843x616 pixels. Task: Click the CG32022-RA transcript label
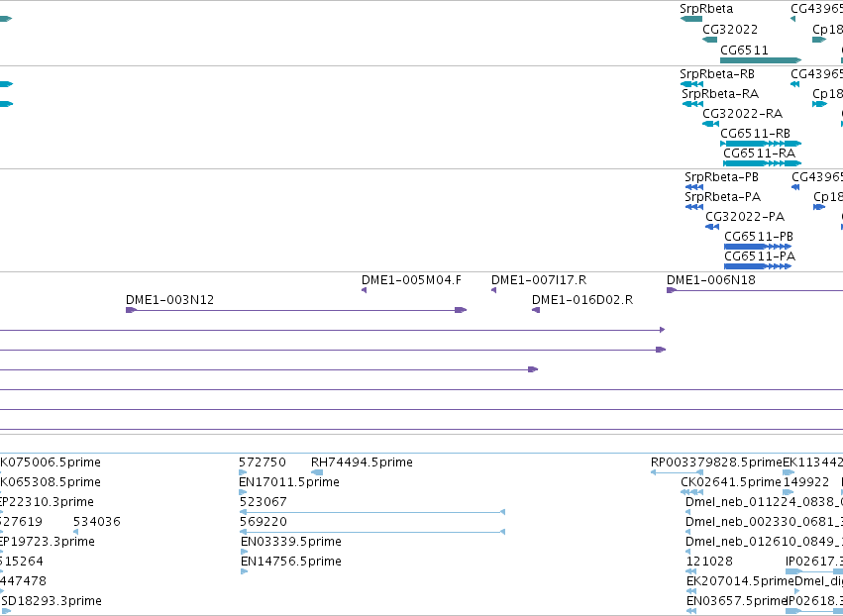(x=743, y=114)
